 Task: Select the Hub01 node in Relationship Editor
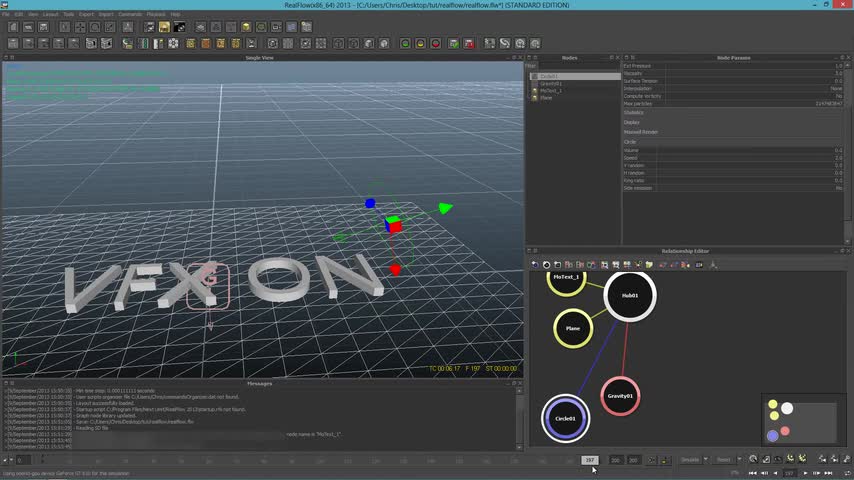pos(630,296)
